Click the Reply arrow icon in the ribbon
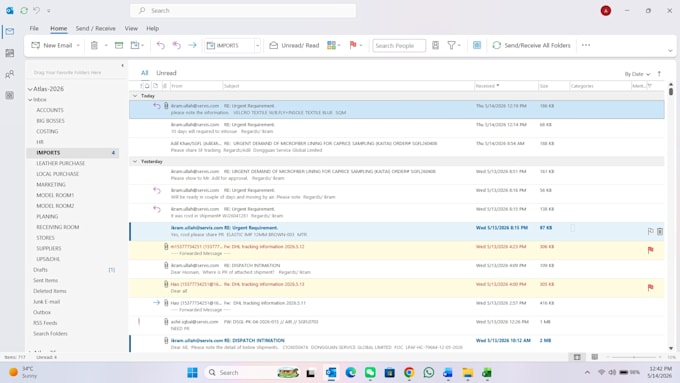This screenshot has height=383, width=680. click(x=160, y=45)
